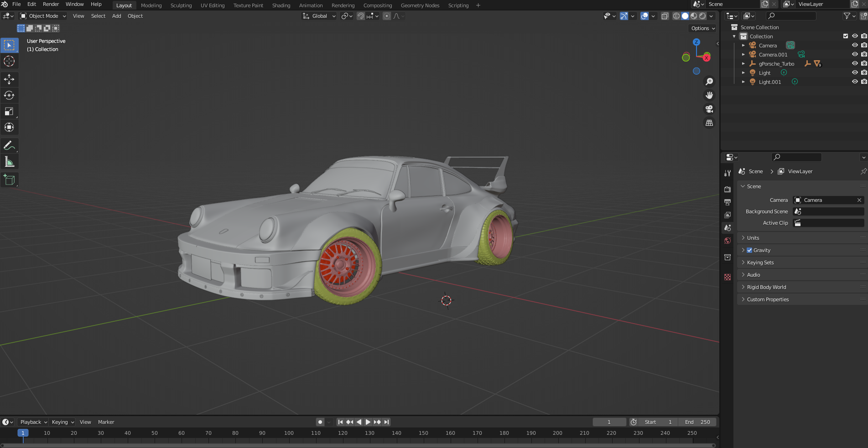Hide Camera.001 with its eye icon

[855, 54]
